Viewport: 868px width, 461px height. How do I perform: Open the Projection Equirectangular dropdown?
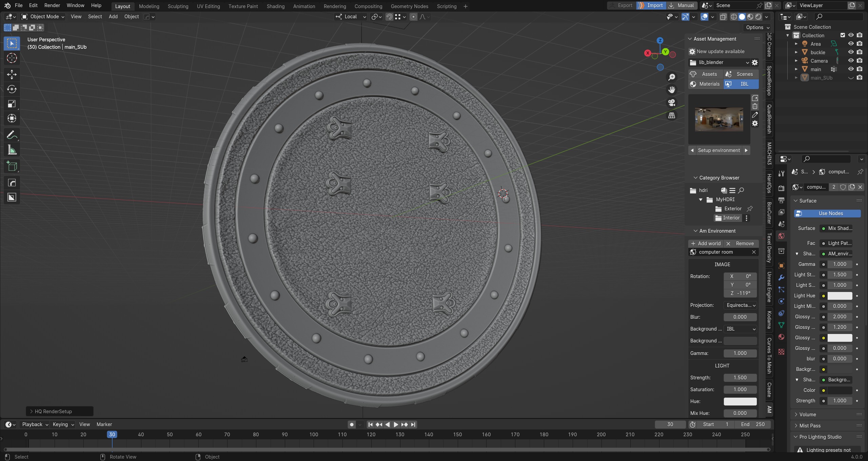[740, 305]
